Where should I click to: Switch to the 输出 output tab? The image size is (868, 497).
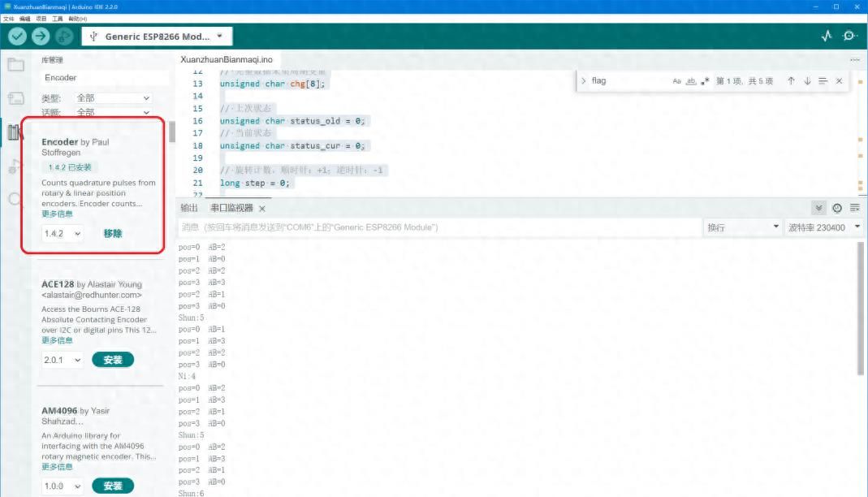pos(188,208)
